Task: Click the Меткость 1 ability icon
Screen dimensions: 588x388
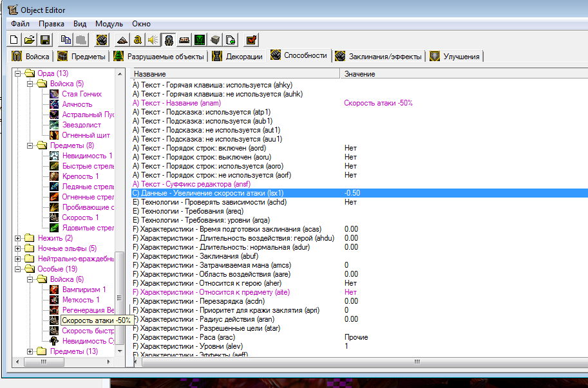Action: coord(54,300)
